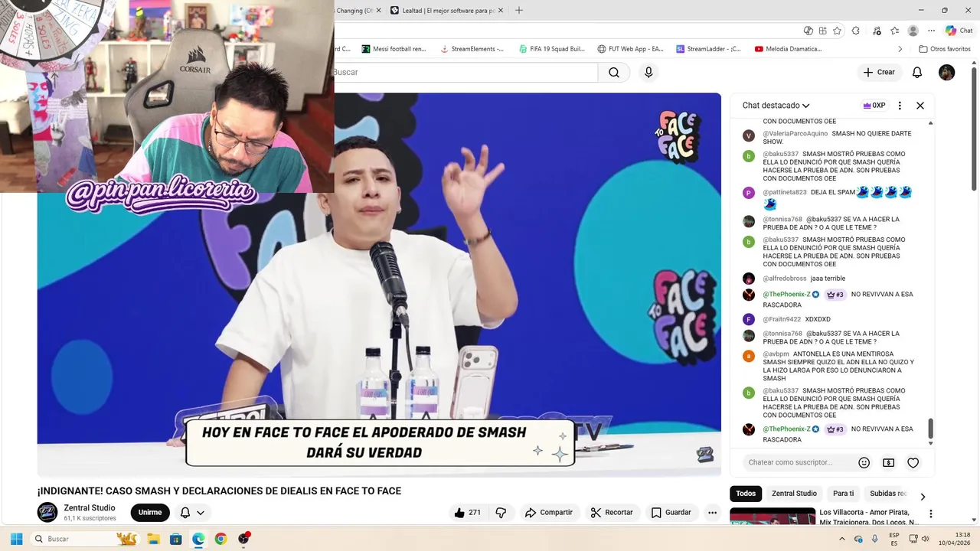
Task: Show more favorites bar items chevron
Action: pos(900,49)
